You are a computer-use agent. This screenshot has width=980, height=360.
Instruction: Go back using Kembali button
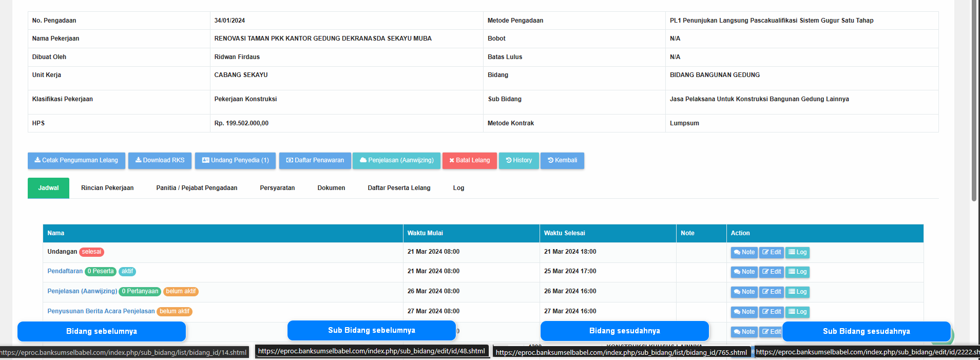[x=562, y=161]
